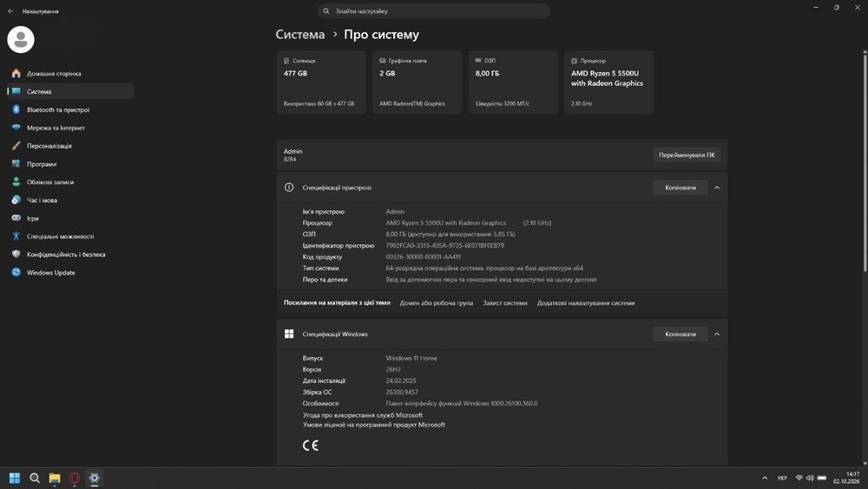The height and width of the screenshot is (489, 868).
Task: Open the Windows Start menu
Action: (x=15, y=478)
